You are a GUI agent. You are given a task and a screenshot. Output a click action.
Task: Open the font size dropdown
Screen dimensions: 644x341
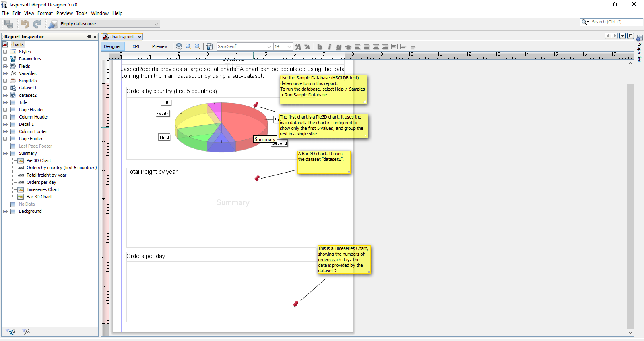pyautogui.click(x=289, y=47)
